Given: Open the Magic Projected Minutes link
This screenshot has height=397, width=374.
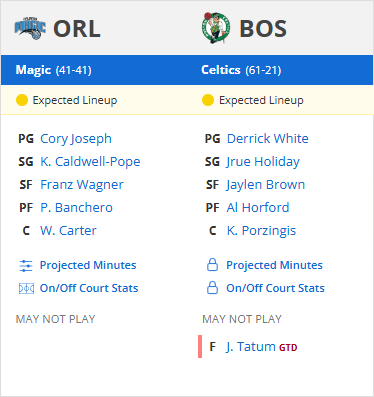Looking at the screenshot, I should tap(88, 265).
